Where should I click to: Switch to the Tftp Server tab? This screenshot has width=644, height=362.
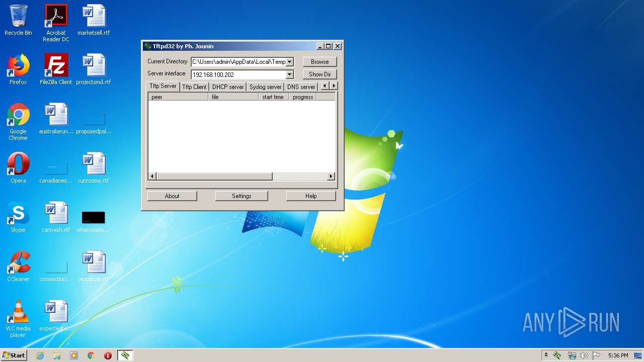pyautogui.click(x=163, y=86)
